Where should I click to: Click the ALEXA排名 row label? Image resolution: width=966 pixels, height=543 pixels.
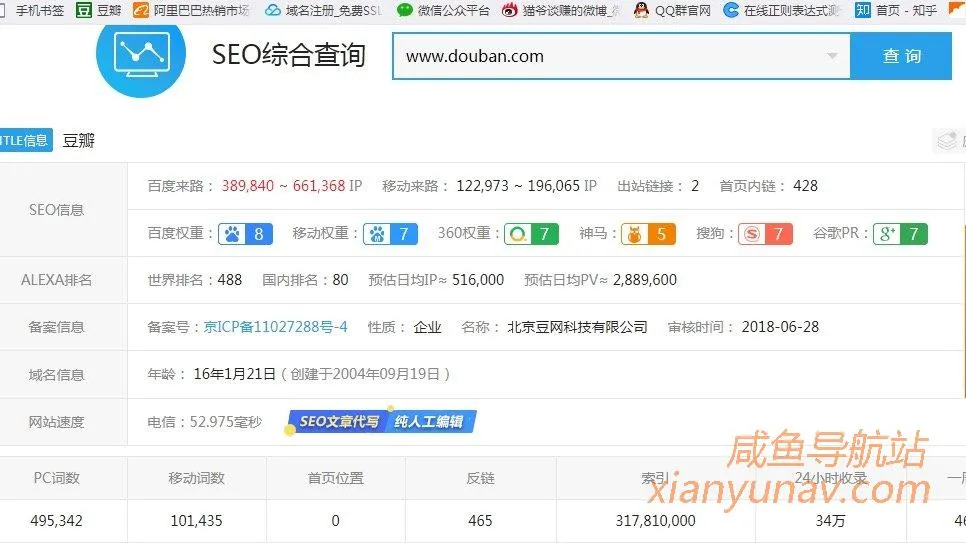pyautogui.click(x=57, y=280)
